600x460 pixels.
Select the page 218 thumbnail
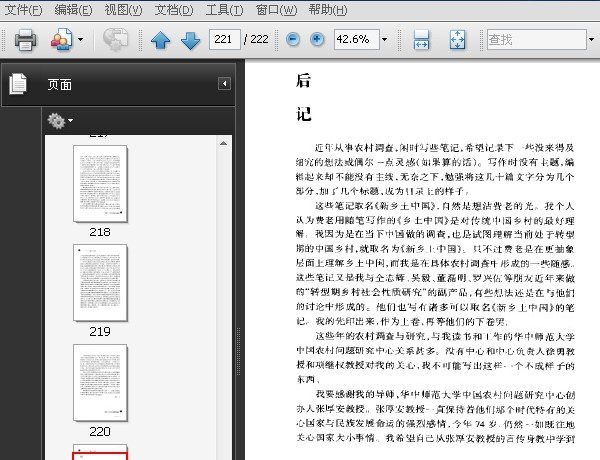click(x=100, y=183)
